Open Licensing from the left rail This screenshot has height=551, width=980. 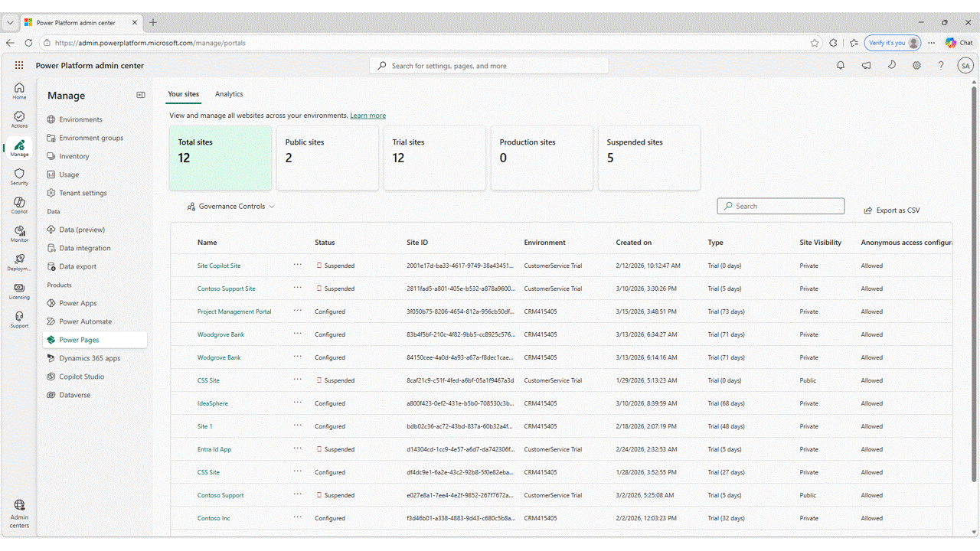(19, 291)
